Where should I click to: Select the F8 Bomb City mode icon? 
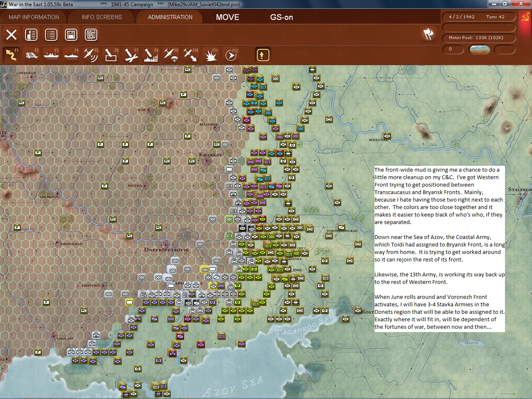point(151,54)
